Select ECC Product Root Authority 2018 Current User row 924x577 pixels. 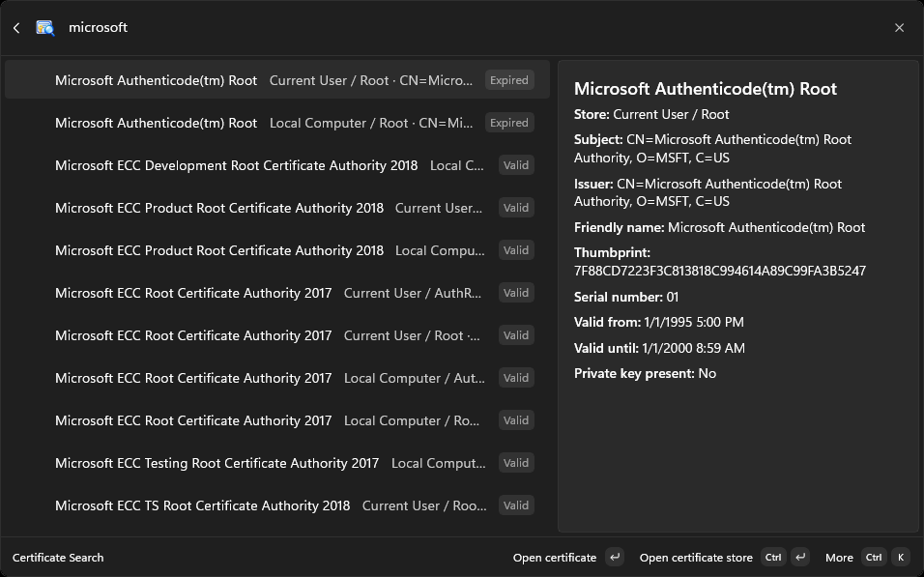pos(277,208)
